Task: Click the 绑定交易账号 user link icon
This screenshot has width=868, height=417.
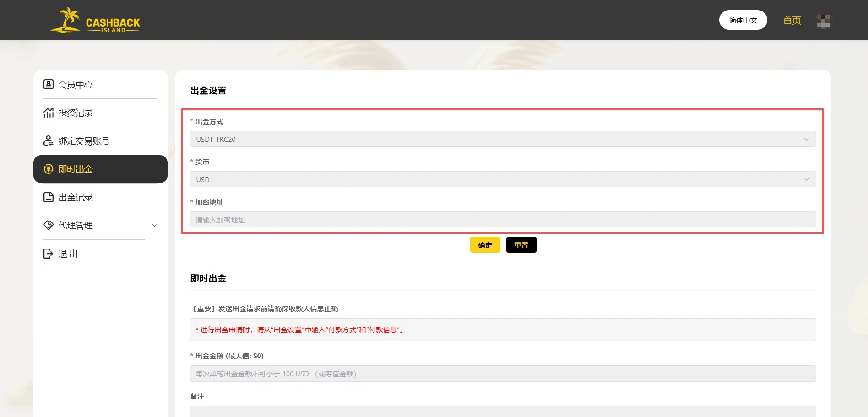Action: click(x=49, y=141)
